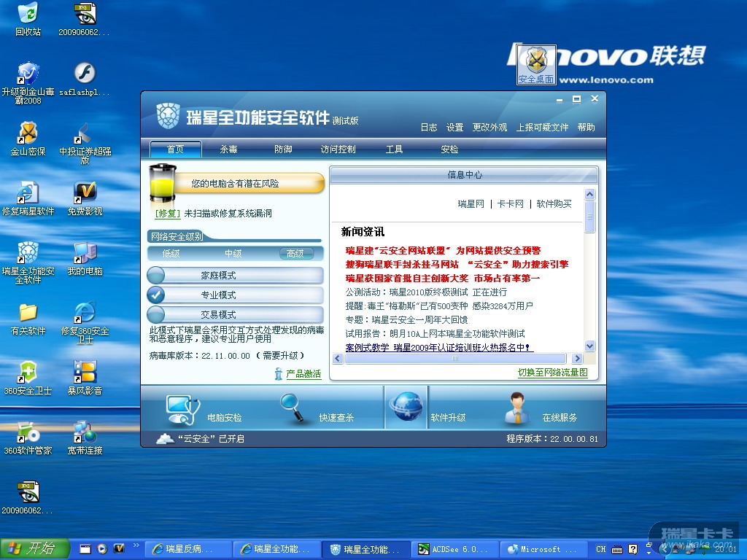Image resolution: width=747 pixels, height=560 pixels.
Task: Open 360安全卫士 desktop icon
Action: [28, 378]
